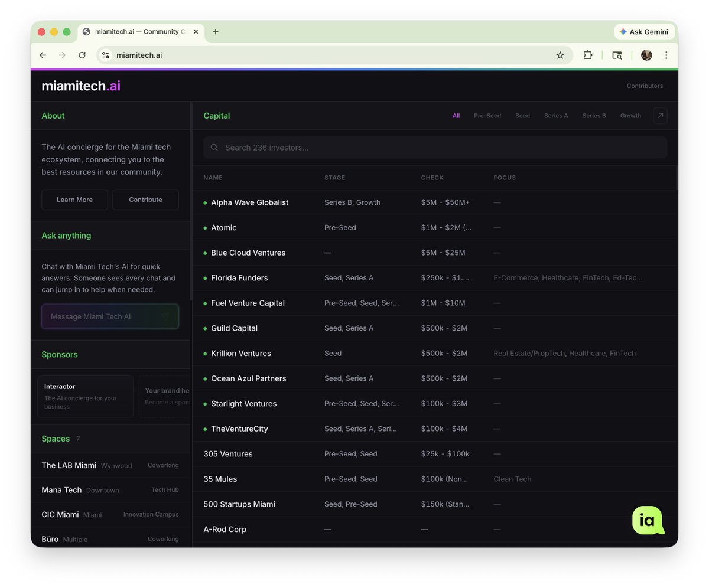This screenshot has height=588, width=709.
Task: Click the NAME column header
Action: [213, 178]
